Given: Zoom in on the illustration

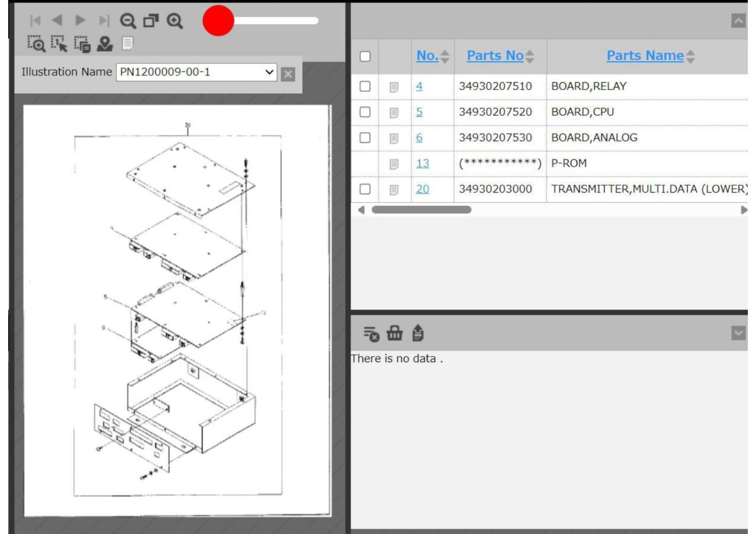Looking at the screenshot, I should (175, 21).
